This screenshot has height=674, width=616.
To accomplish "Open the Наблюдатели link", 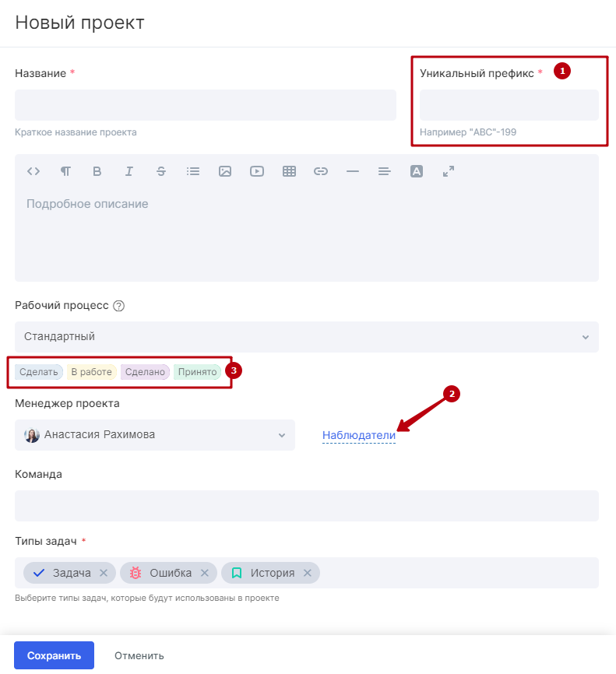I will pyautogui.click(x=359, y=435).
